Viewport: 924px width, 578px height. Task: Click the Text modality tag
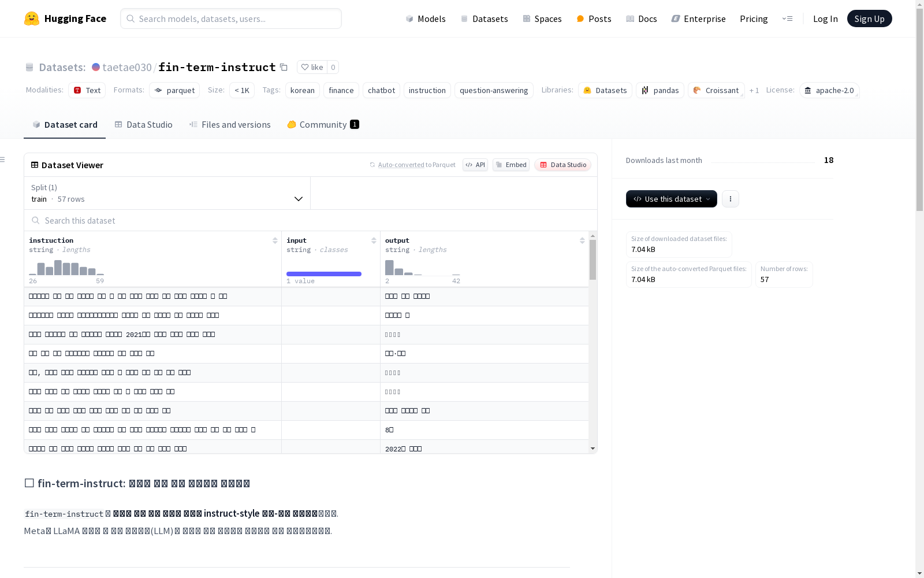click(x=87, y=90)
